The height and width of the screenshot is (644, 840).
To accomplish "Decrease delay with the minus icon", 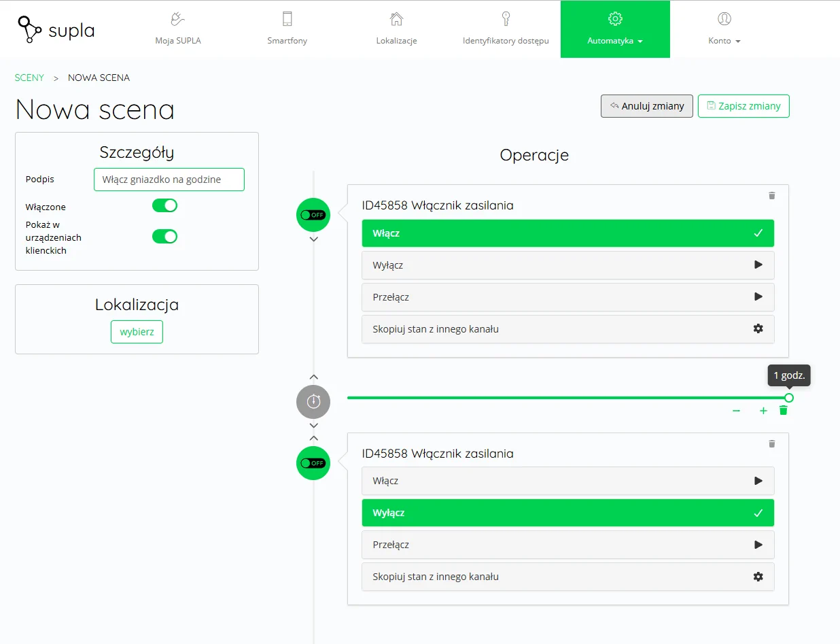I will [x=736, y=411].
